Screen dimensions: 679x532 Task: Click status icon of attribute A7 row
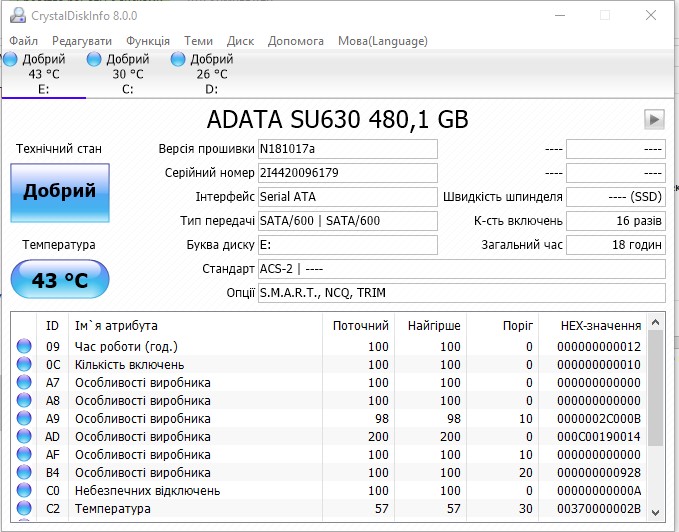24,382
